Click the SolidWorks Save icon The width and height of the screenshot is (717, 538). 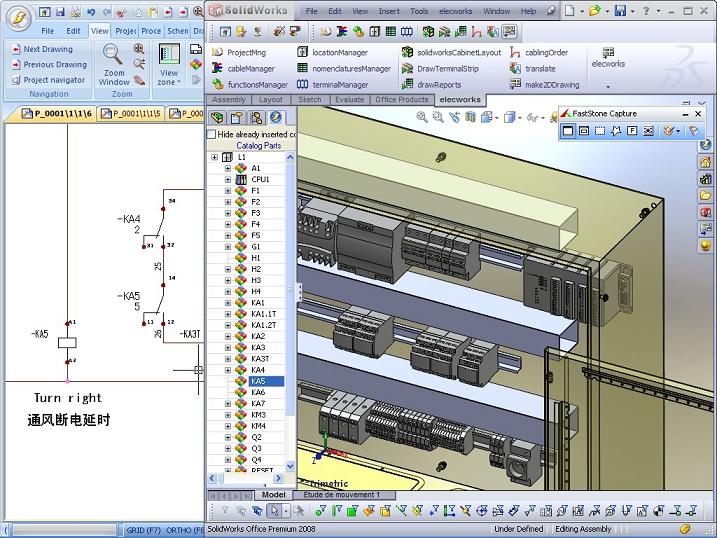620,11
